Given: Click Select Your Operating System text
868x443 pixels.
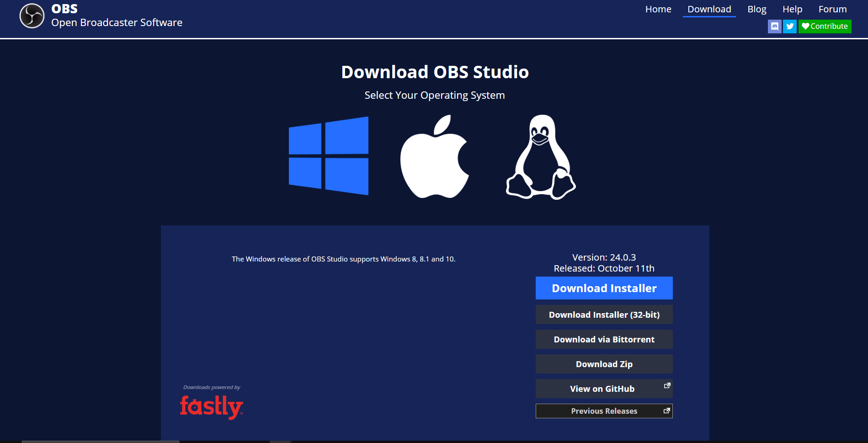Looking at the screenshot, I should [435, 95].
